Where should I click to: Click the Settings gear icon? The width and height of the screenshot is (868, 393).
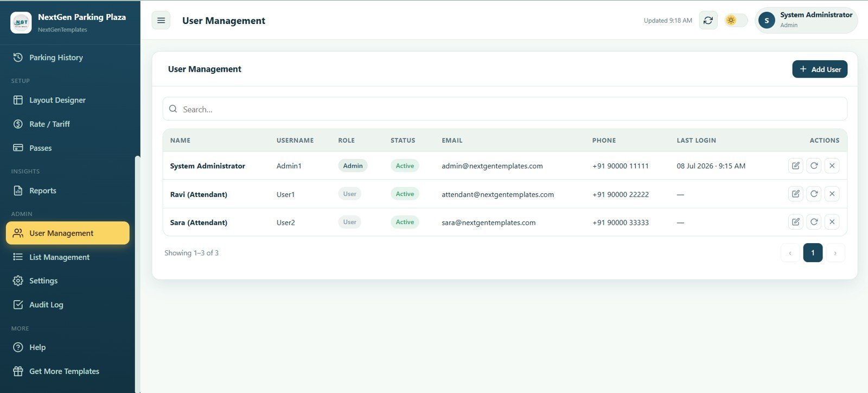pyautogui.click(x=18, y=281)
